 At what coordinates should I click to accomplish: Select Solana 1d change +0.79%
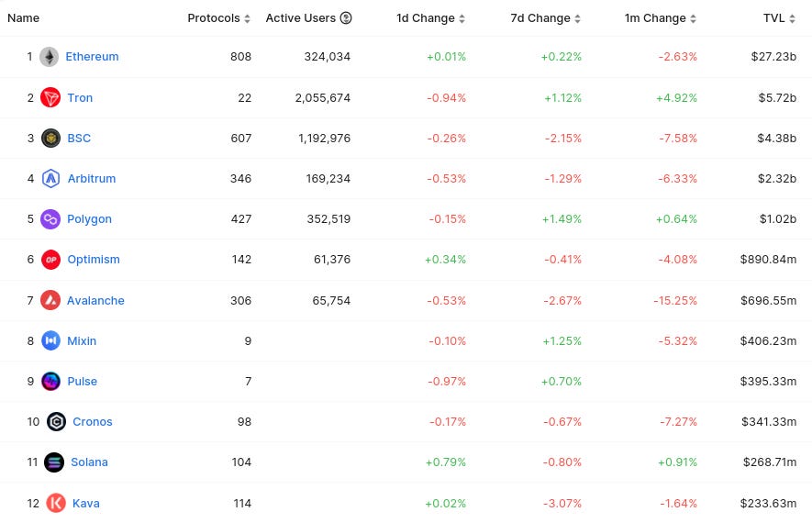[x=445, y=462]
